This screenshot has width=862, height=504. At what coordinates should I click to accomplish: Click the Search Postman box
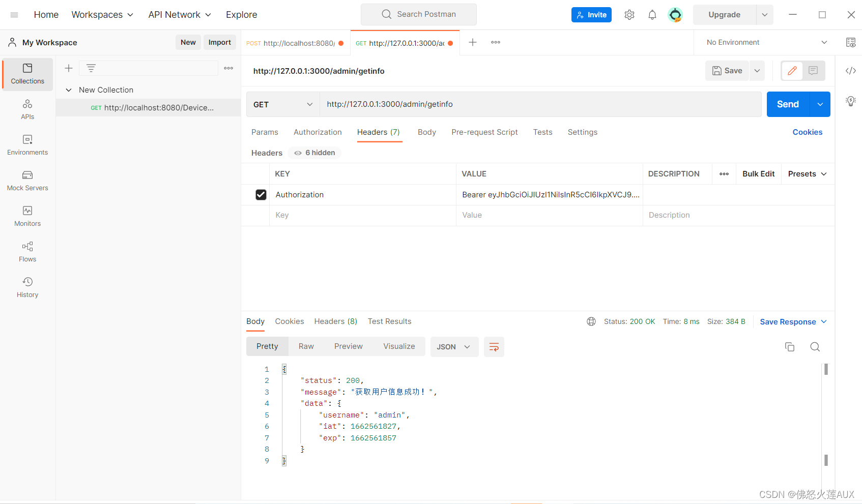(419, 14)
